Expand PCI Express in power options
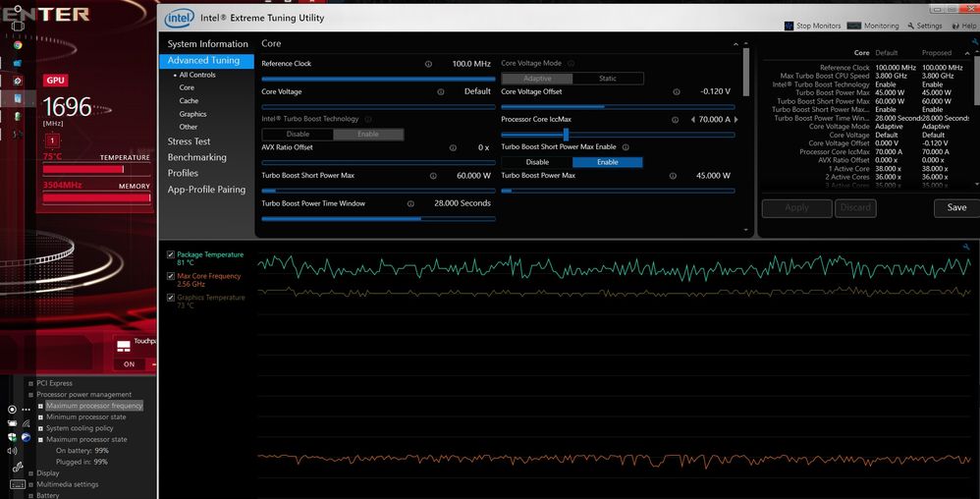This screenshot has height=499, width=980. point(30,383)
